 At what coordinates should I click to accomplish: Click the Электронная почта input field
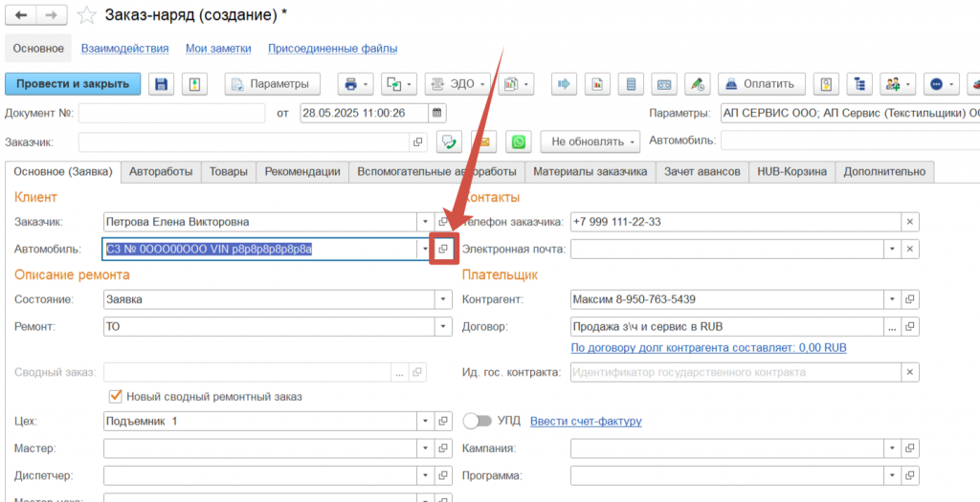726,249
